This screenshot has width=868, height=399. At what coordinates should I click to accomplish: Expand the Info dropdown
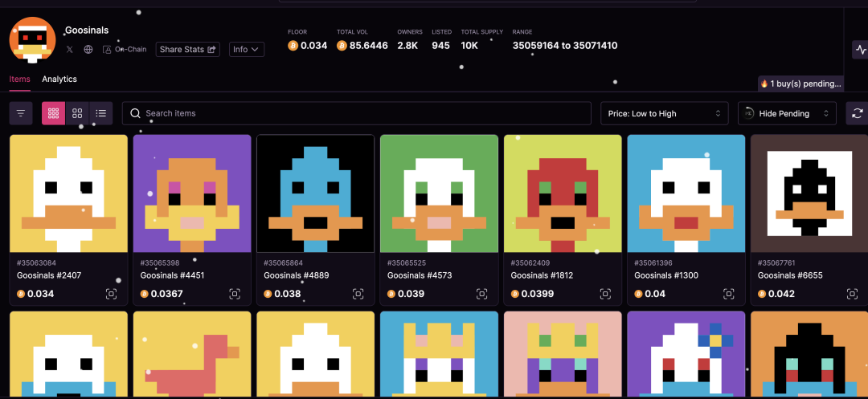[247, 49]
